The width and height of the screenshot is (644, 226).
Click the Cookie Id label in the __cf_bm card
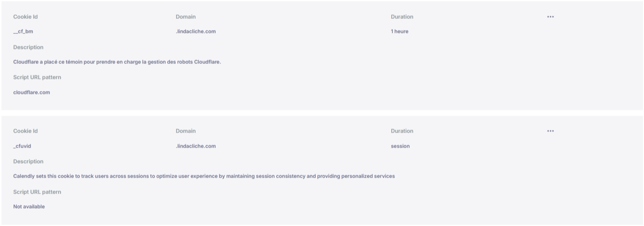pyautogui.click(x=25, y=17)
